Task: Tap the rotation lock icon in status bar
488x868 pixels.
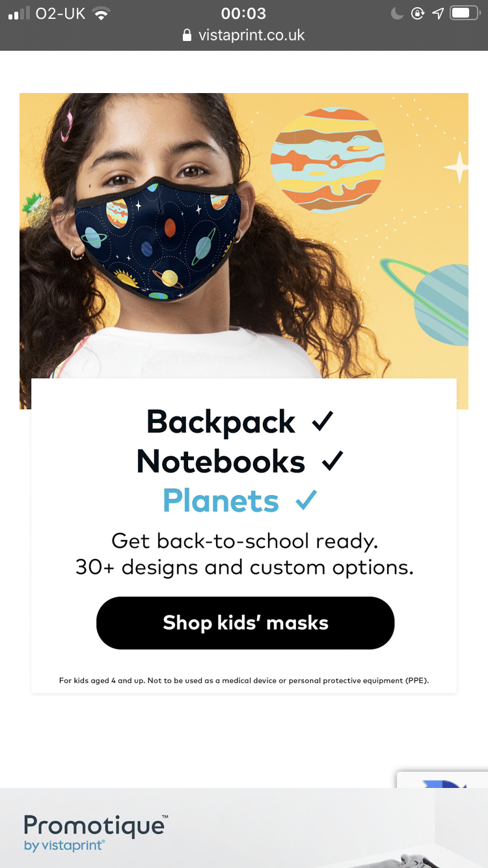Action: click(x=418, y=13)
